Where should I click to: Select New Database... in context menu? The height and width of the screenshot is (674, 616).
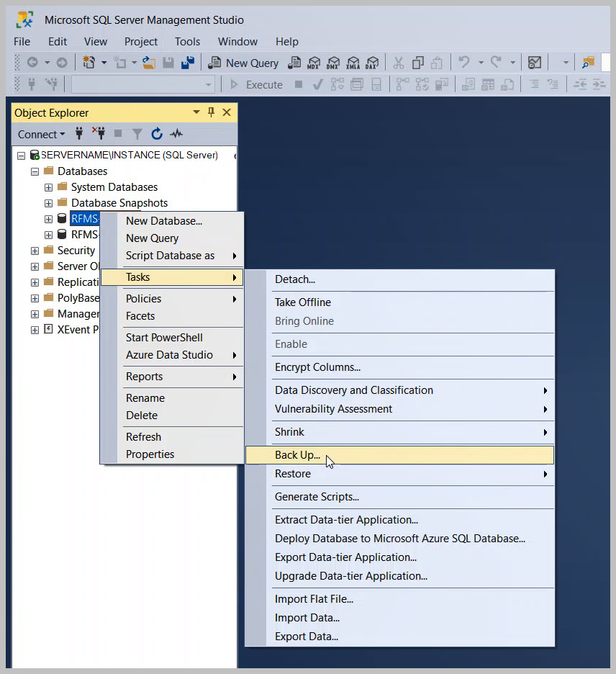[172, 221]
